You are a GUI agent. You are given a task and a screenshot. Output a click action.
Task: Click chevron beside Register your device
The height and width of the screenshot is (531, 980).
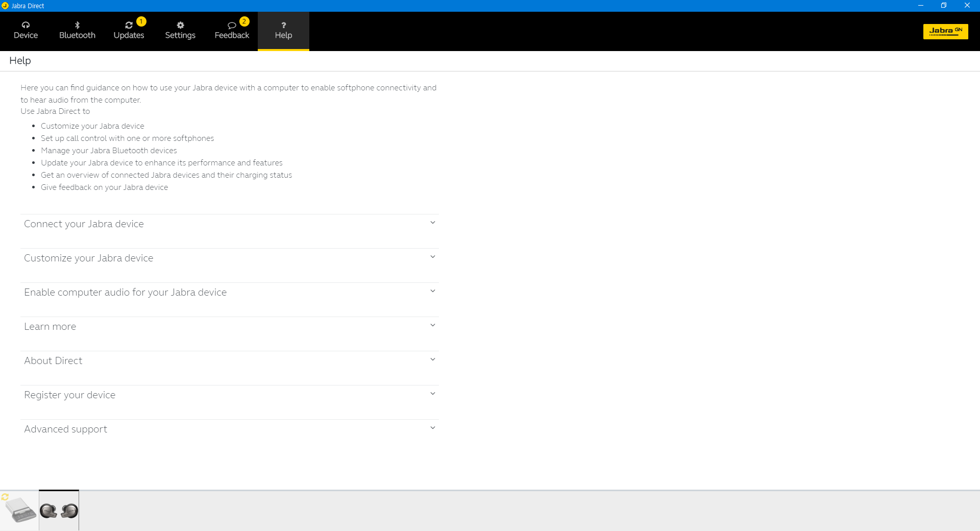pos(433,394)
